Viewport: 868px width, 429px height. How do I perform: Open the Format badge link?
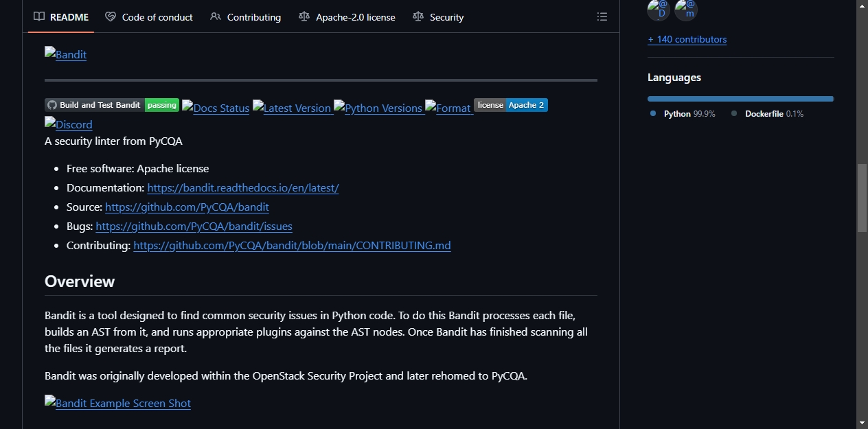[448, 108]
